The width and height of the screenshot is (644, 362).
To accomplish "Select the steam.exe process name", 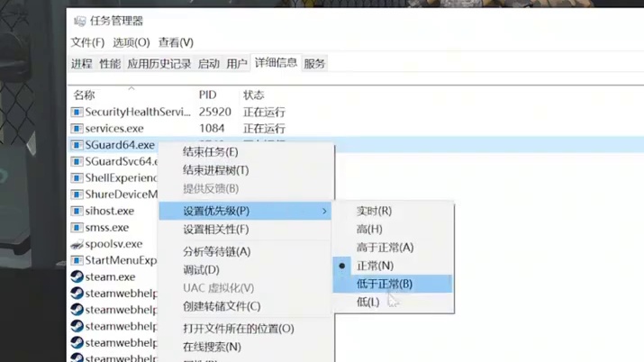I will pos(111,276).
